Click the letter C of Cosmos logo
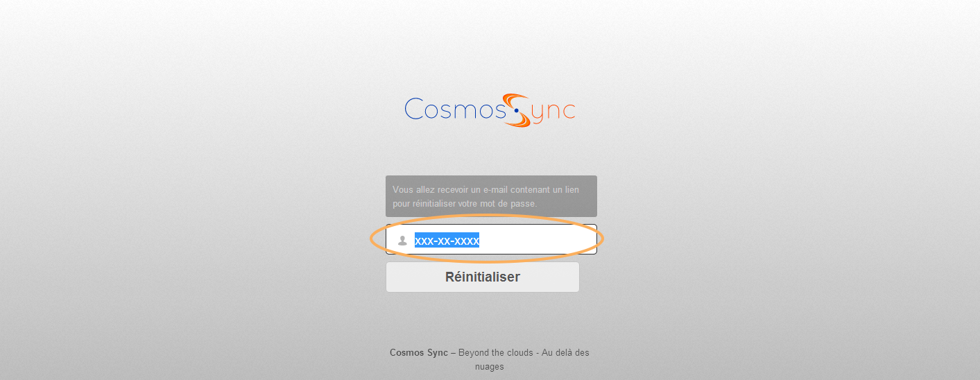The width and height of the screenshot is (980, 380). click(x=414, y=109)
